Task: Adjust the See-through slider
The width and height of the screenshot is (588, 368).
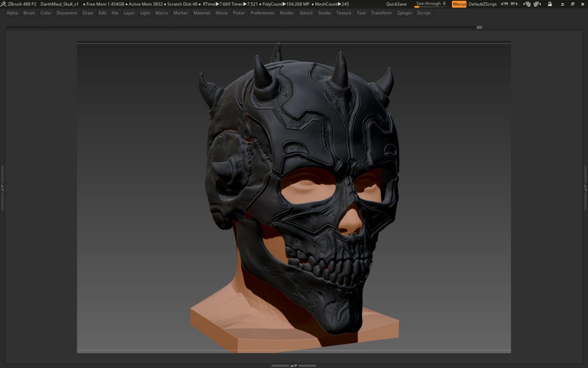Action: click(x=431, y=4)
